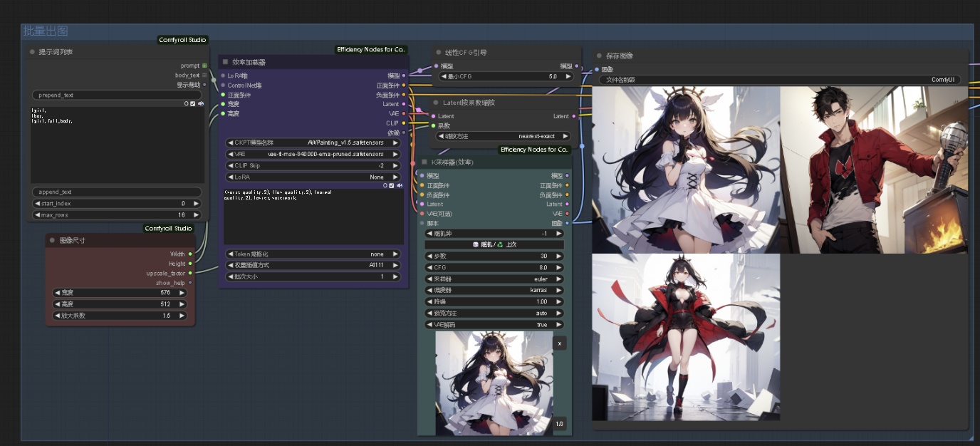Increase 步数 value 30 with right arrow
Image resolution: width=980 pixels, height=446 pixels.
point(559,256)
